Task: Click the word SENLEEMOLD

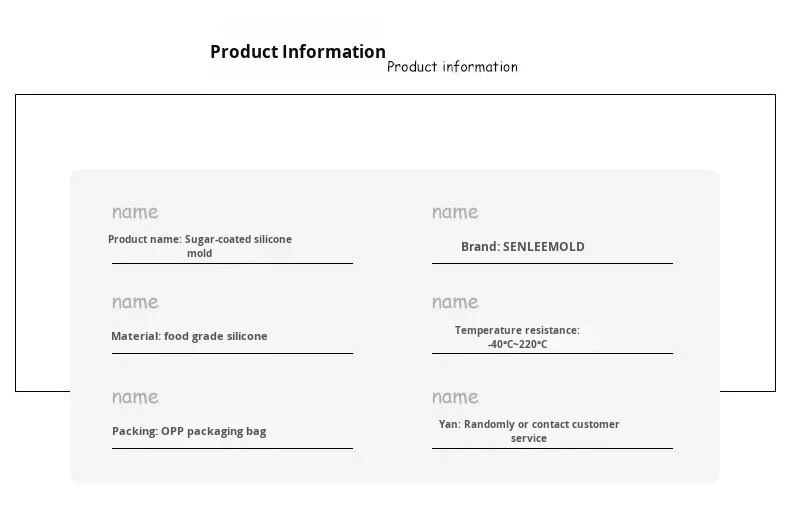Action: (x=544, y=246)
